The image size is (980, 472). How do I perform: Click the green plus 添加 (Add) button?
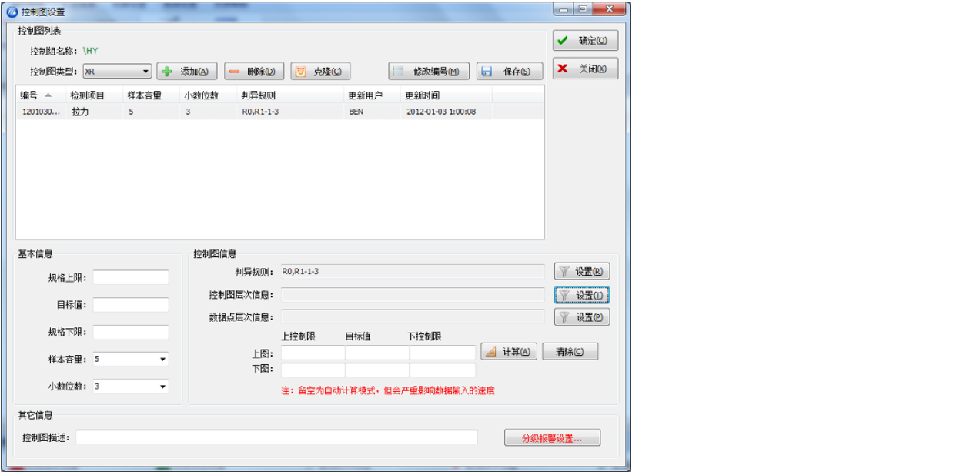187,72
